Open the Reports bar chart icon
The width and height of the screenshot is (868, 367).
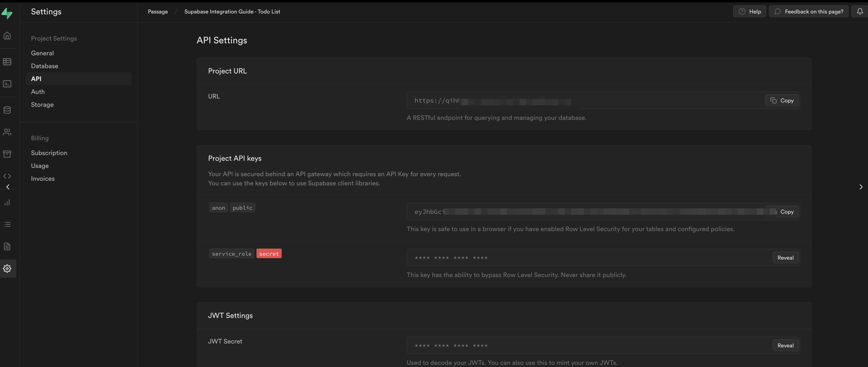(x=7, y=202)
